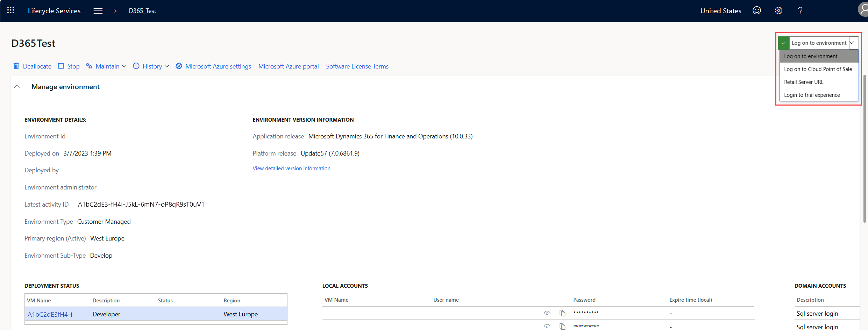Open VM link A1bC2dE3fH4-i
Image resolution: width=868 pixels, height=330 pixels.
coord(50,314)
